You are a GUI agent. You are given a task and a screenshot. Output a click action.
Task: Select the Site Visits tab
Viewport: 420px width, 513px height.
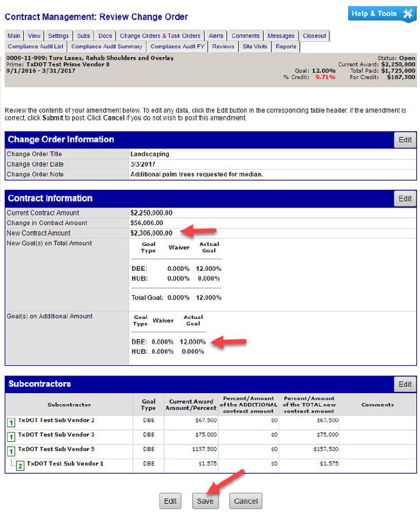255,46
